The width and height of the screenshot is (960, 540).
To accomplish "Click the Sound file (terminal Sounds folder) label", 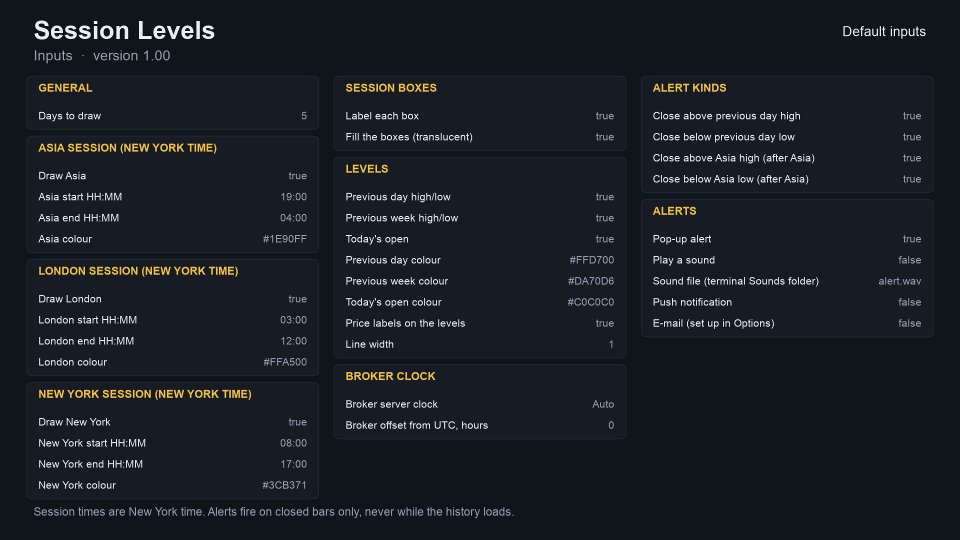I will (x=736, y=281).
